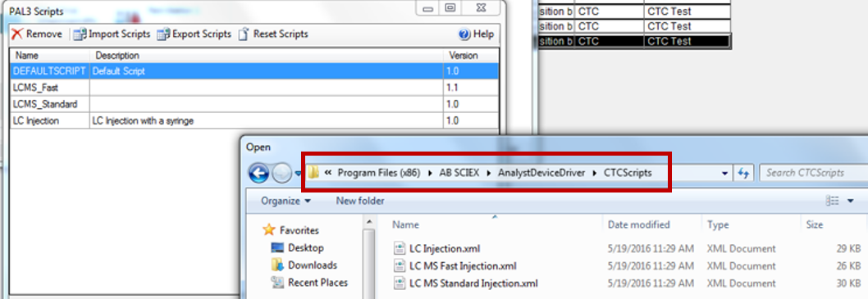Select the LCMS_Fast script row
The width and height of the screenshot is (868, 299).
(254, 88)
